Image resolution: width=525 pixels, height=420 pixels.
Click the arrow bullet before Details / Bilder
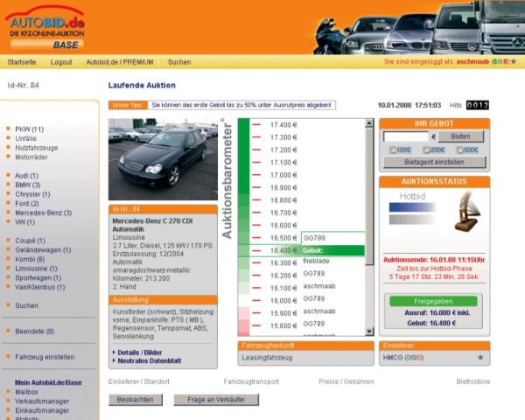click(114, 353)
